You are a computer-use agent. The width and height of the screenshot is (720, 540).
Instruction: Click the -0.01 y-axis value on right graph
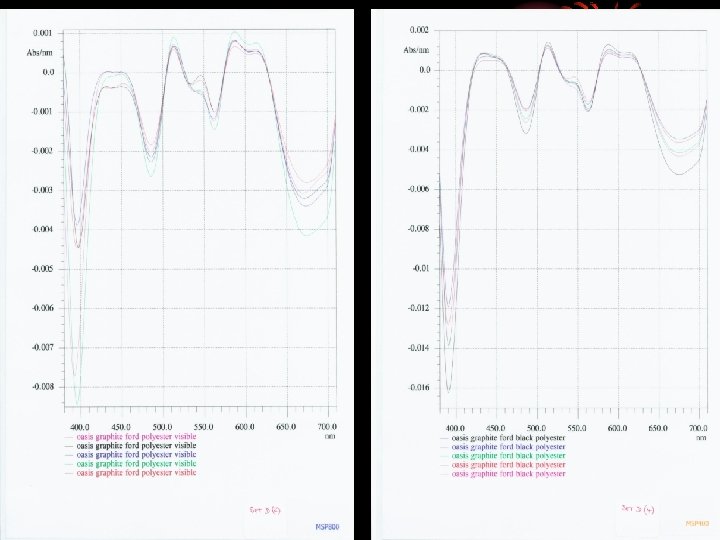click(x=420, y=269)
